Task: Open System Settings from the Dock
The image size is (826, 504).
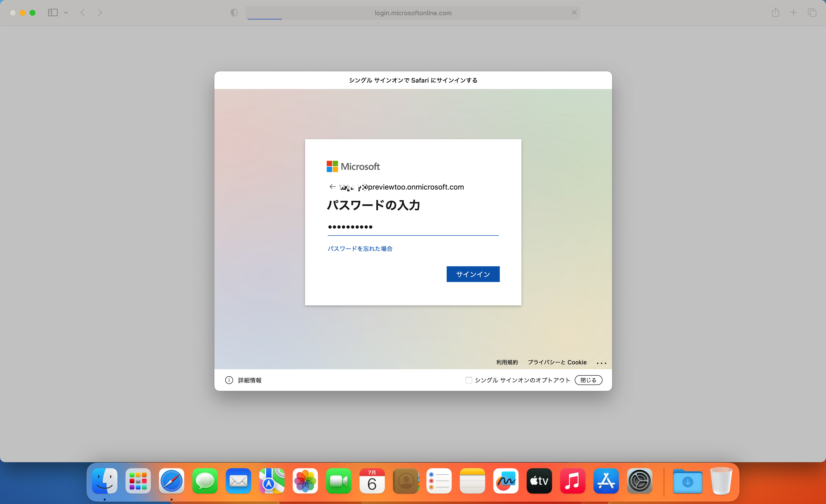Action: click(640, 481)
